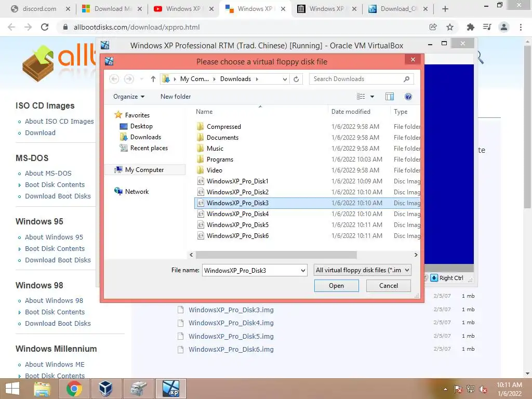The image size is (532, 399).
Task: Expand the File name combo box
Action: (x=303, y=270)
